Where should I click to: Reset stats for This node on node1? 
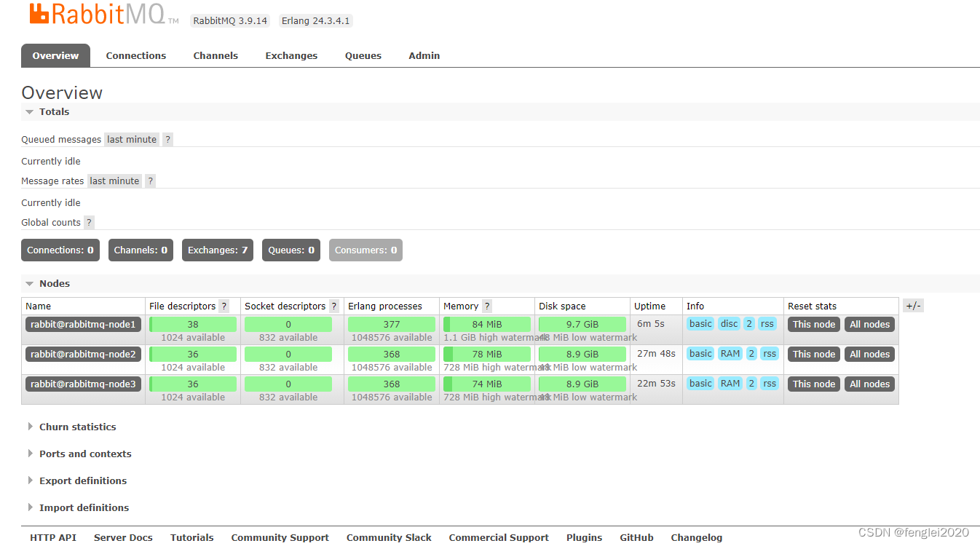click(814, 325)
